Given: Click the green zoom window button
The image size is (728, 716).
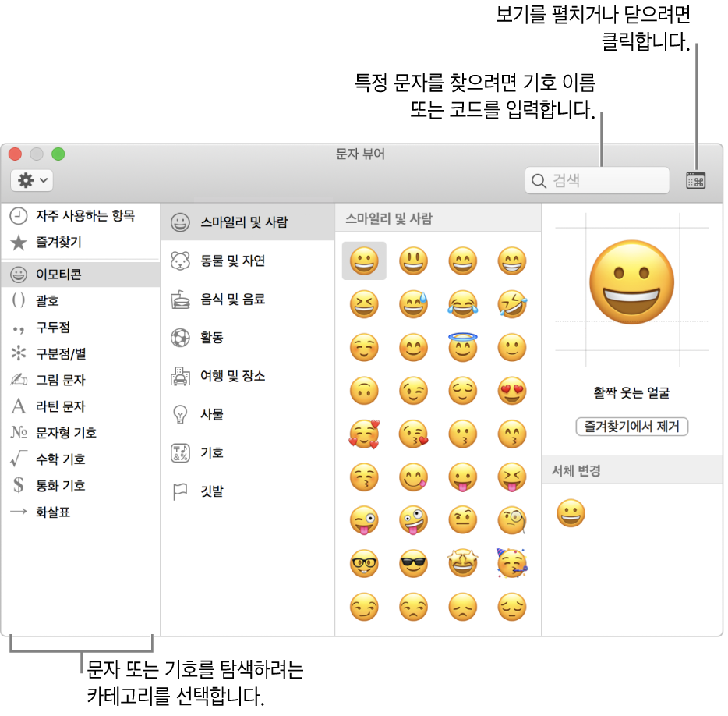Looking at the screenshot, I should 58,154.
